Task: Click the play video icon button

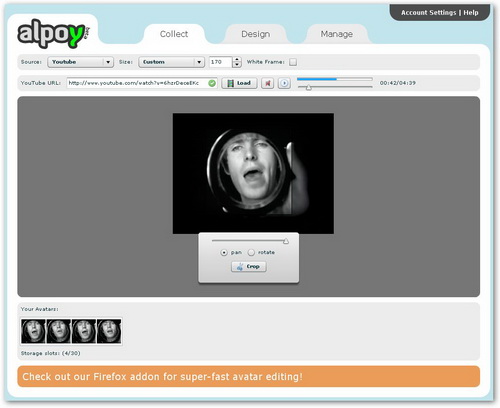Action: coord(284,83)
